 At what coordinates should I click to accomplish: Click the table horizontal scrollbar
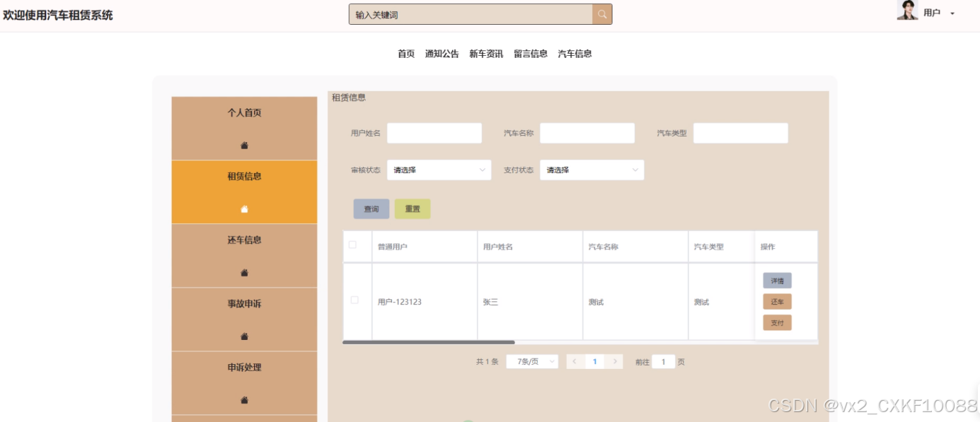(429, 342)
